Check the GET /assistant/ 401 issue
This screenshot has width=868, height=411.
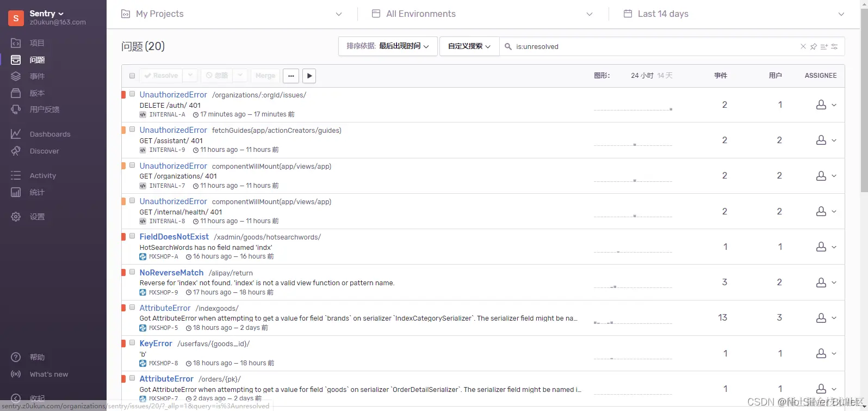coord(132,129)
